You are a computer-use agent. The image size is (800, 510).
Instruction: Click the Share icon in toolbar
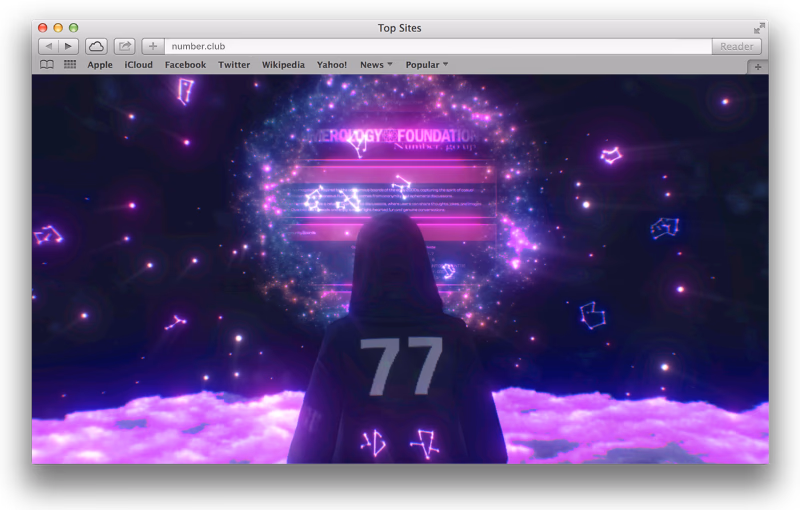tap(125, 46)
